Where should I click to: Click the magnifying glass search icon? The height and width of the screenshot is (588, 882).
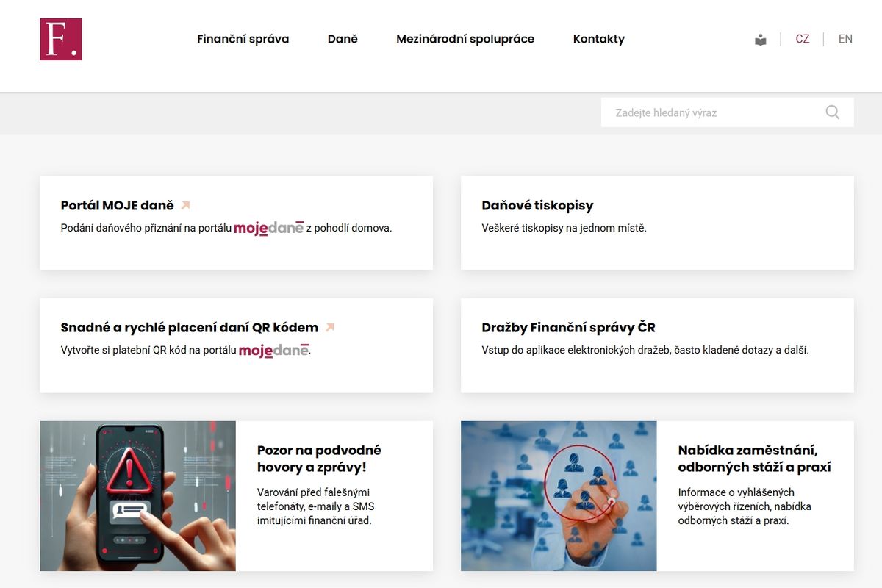pos(833,112)
